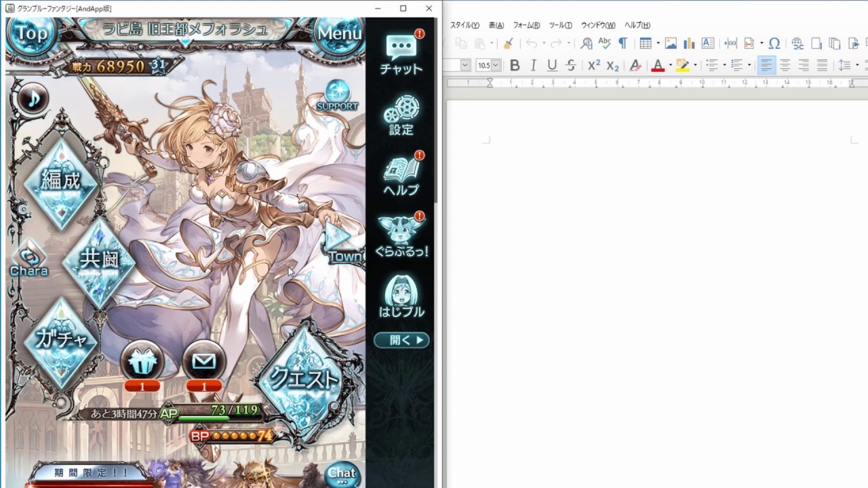Open the はじブル guide icon
Viewport: 868px width, 488px height.
pyautogui.click(x=401, y=297)
